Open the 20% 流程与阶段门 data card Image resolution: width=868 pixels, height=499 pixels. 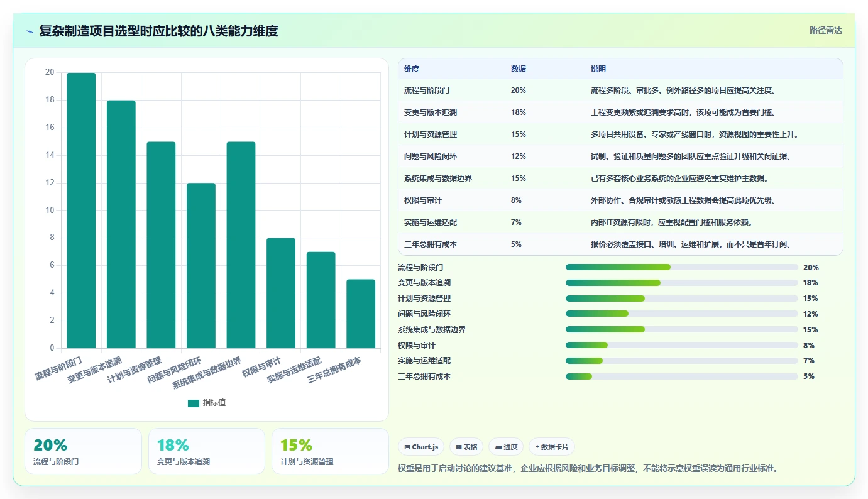point(83,451)
